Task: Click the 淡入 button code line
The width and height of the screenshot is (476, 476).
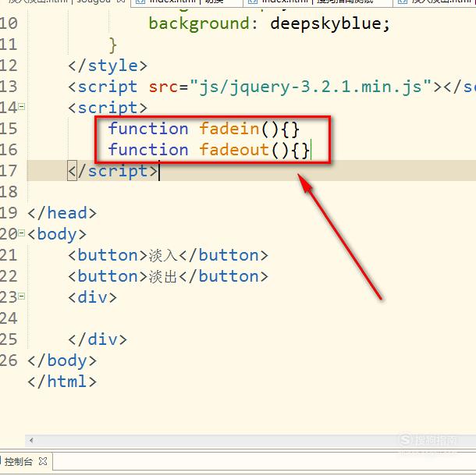Action: pyautogui.click(x=168, y=255)
